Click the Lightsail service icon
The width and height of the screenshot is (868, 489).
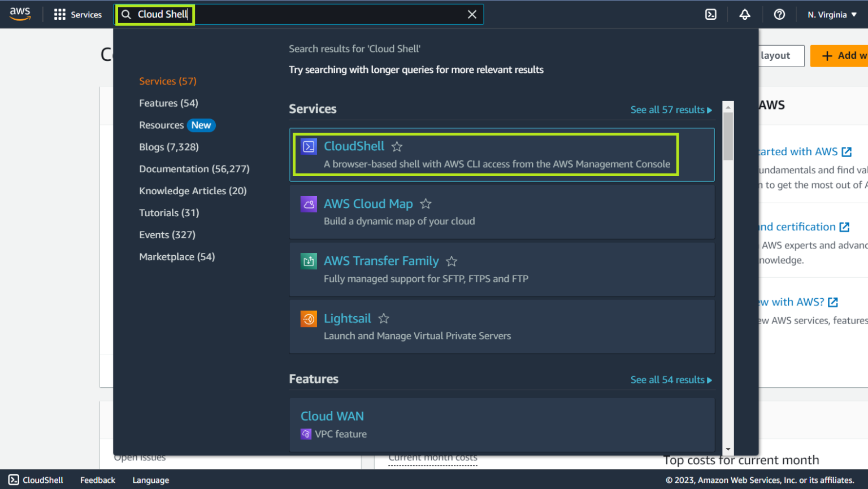click(x=309, y=318)
